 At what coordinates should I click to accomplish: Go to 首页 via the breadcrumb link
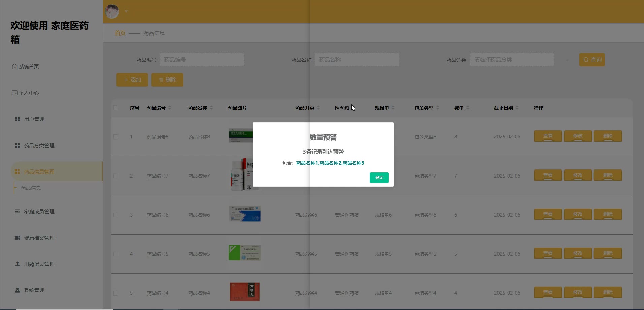(x=120, y=33)
